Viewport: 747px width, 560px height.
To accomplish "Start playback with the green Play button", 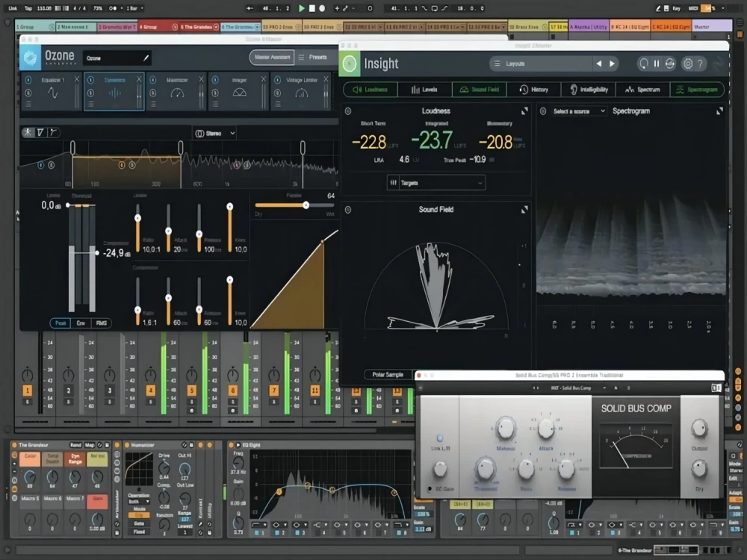I will (302, 8).
